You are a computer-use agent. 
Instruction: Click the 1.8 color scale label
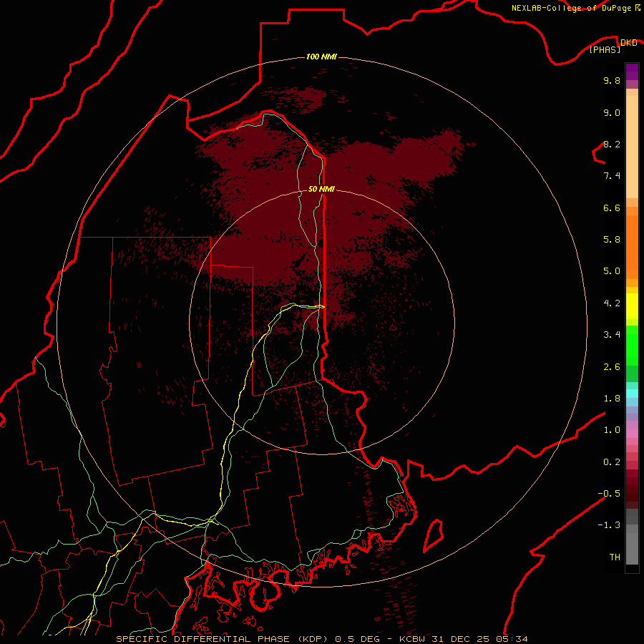[612, 399]
